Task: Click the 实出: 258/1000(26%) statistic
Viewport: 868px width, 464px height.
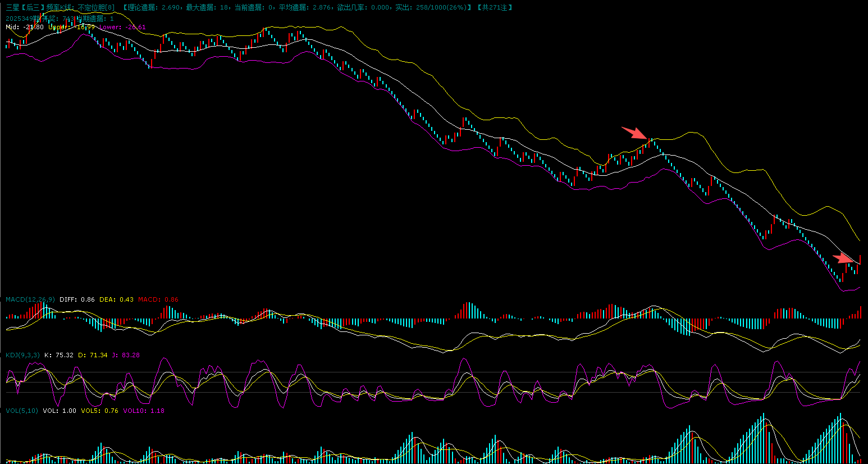Action: coord(433,7)
